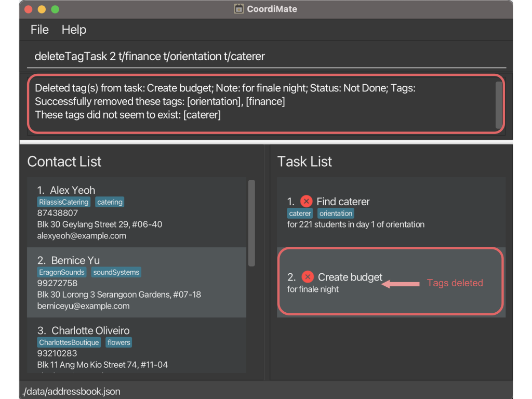
Task: Click the orientation tag on Find caterer task
Action: 336,214
